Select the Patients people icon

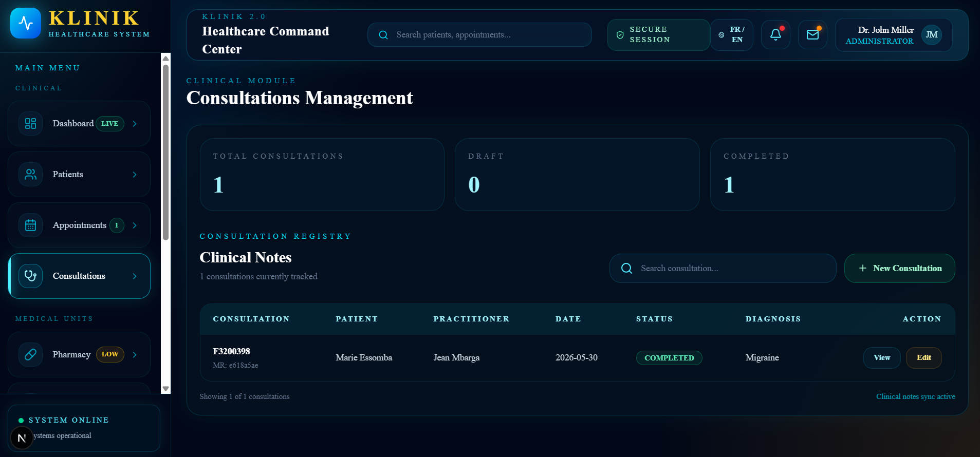(30, 175)
